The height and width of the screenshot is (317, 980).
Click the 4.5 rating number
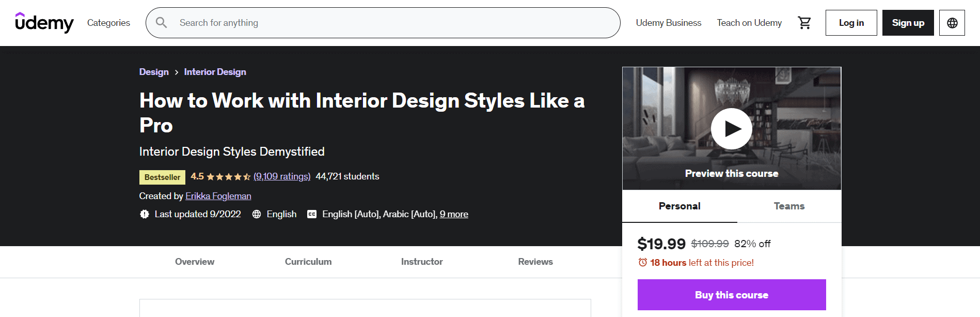197,176
